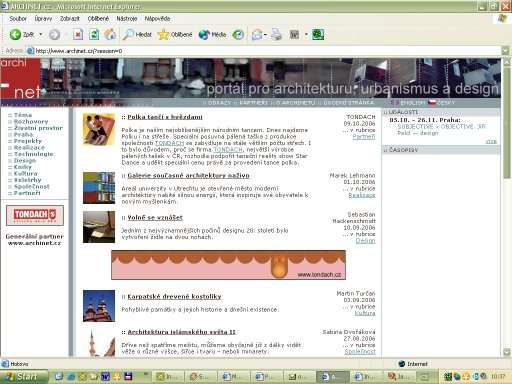Open the address bar dropdown arrow
This screenshot has width=512, height=384.
506,51
